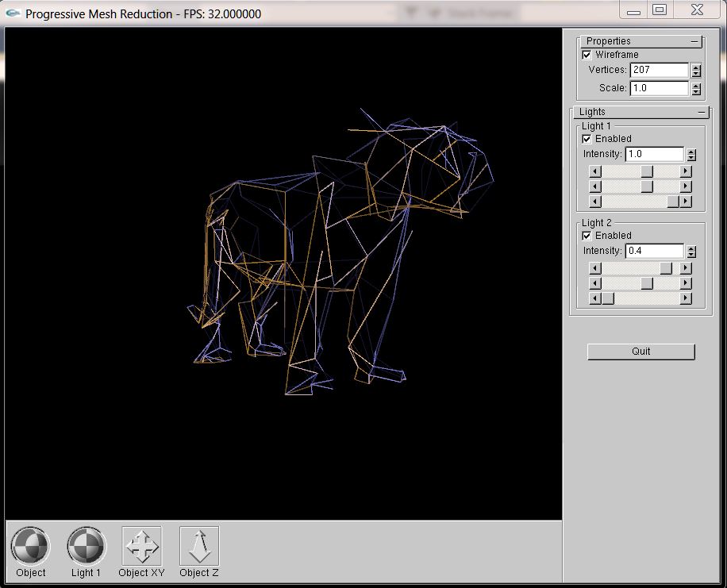This screenshot has height=588, width=727.
Task: Click the thumb of Light 1 top slider
Action: [x=647, y=171]
